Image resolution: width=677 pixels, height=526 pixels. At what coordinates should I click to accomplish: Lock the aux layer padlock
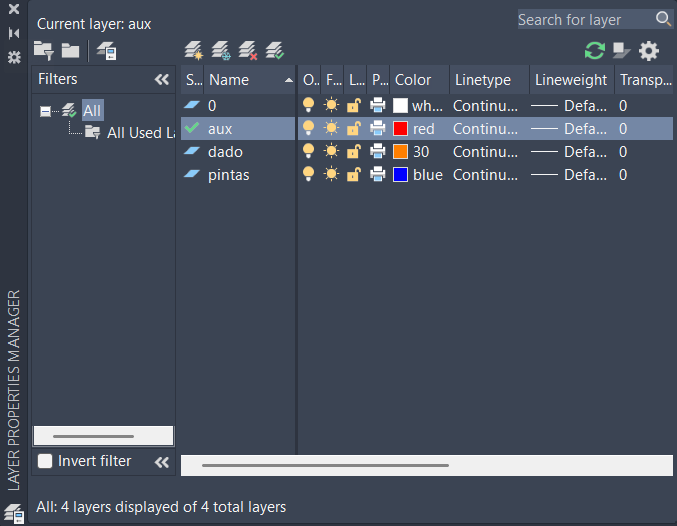[x=353, y=128]
